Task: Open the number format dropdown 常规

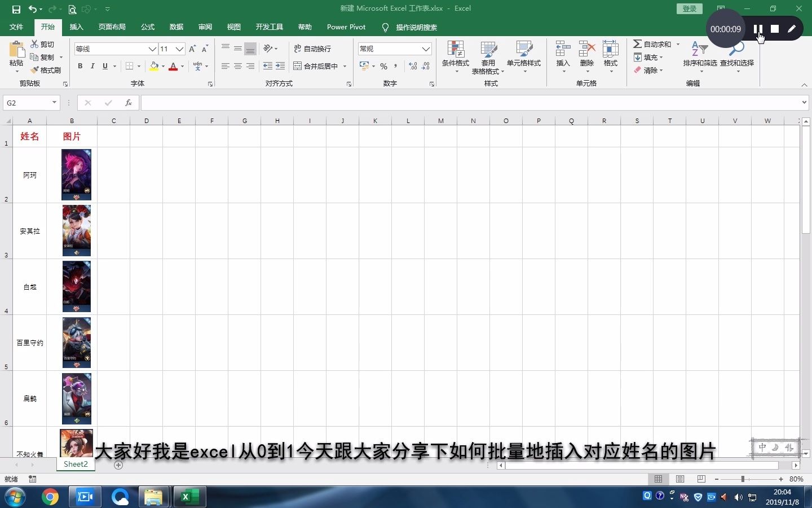Action: (426, 49)
